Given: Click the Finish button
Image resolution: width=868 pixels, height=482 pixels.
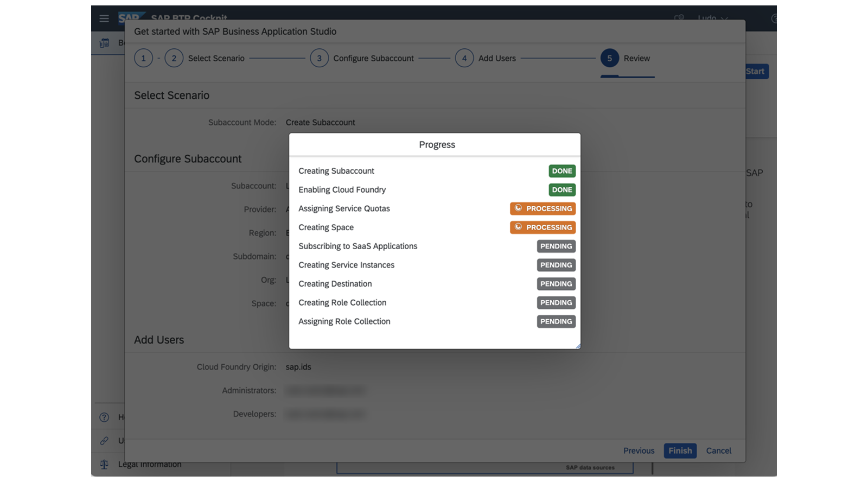Looking at the screenshot, I should pyautogui.click(x=680, y=451).
